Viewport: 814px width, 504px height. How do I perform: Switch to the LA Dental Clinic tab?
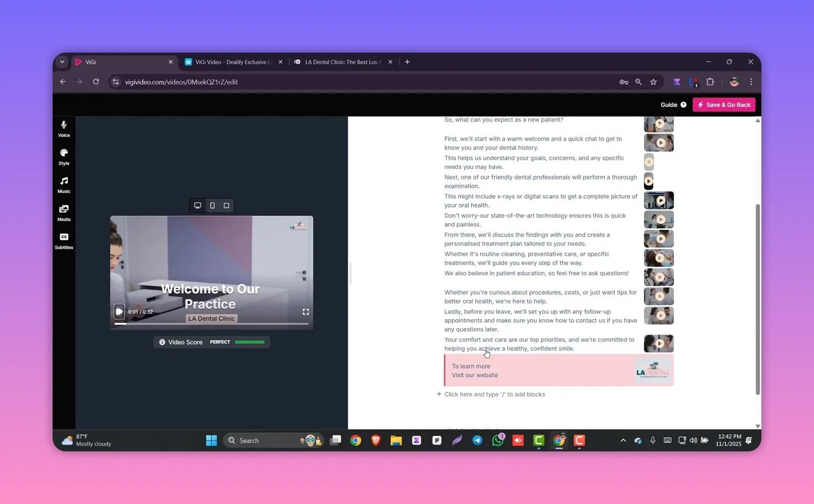342,62
